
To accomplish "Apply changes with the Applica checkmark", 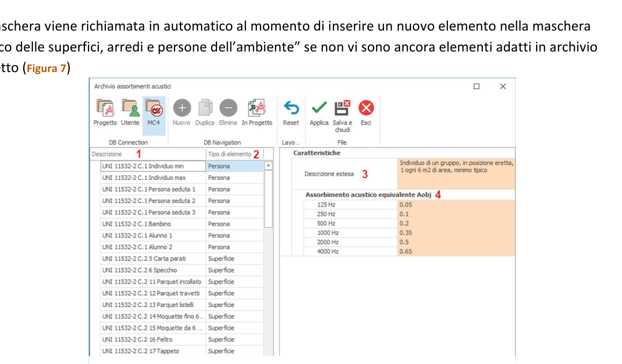I will [319, 107].
